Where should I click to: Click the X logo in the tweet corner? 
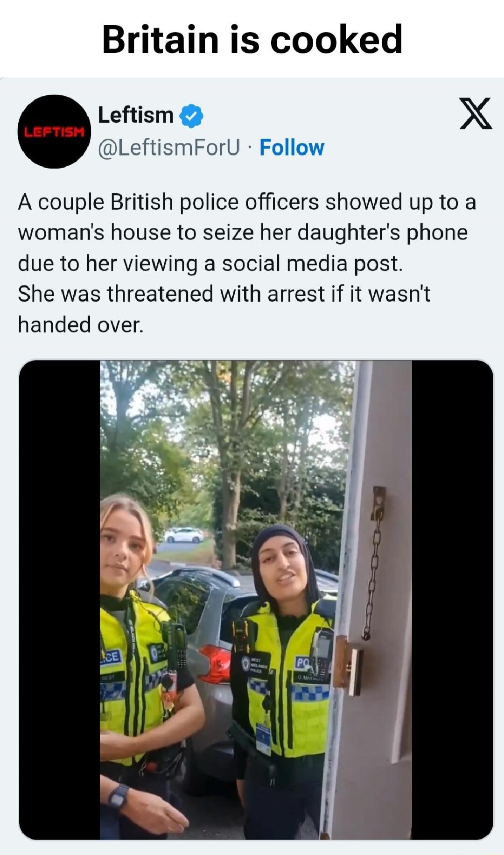(476, 113)
